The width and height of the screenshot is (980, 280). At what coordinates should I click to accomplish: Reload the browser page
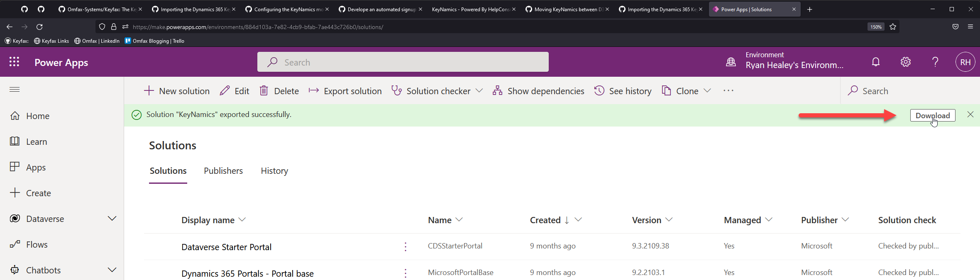coord(39,27)
